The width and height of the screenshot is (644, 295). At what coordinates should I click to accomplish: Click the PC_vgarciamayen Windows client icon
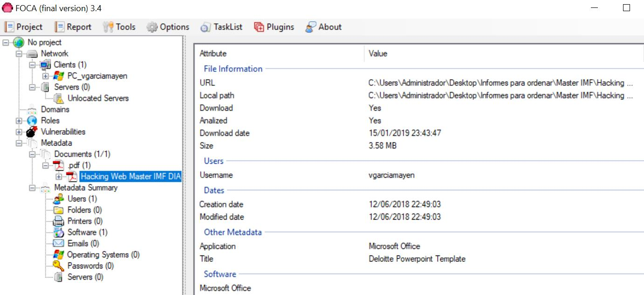pos(58,76)
